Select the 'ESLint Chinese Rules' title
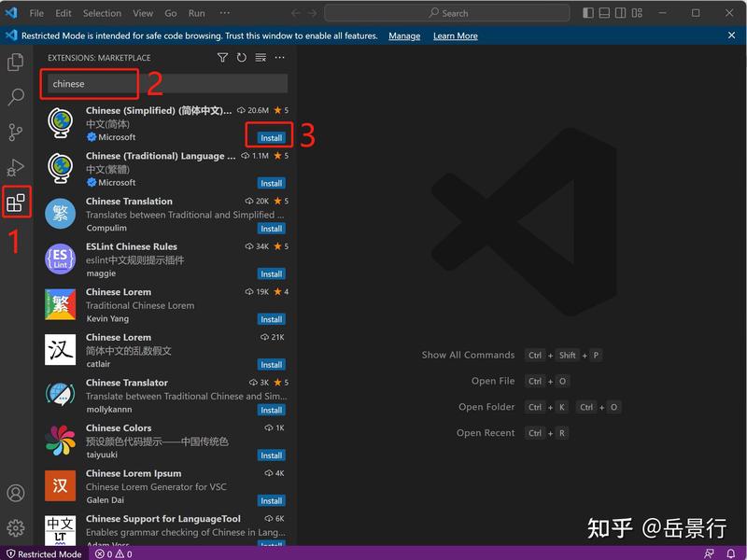This screenshot has height=560, width=747. [132, 246]
